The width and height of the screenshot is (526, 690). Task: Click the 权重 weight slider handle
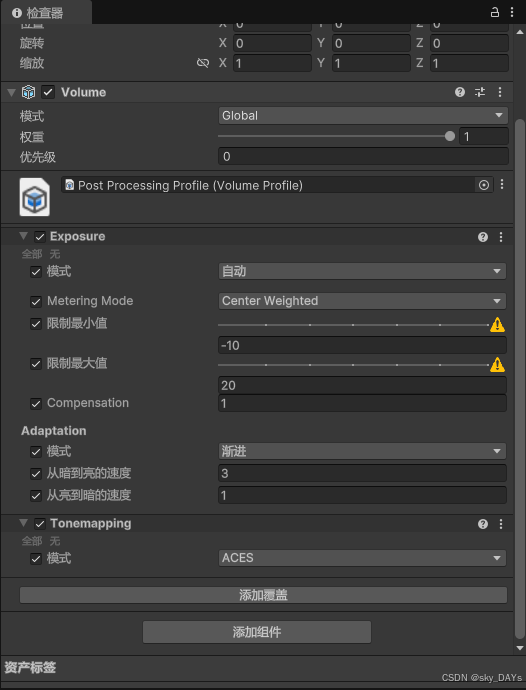tap(449, 136)
